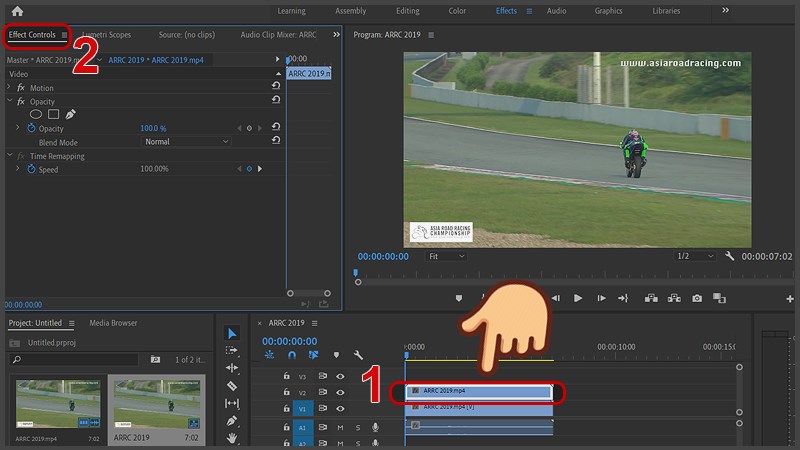This screenshot has width=800, height=450.
Task: Open the Button Editor plus icon
Action: [x=790, y=298]
